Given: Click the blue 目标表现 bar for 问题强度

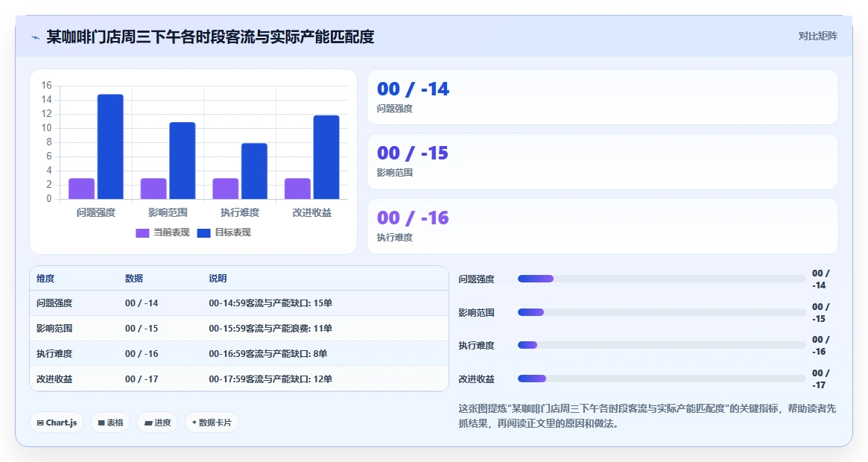Looking at the screenshot, I should tap(110, 147).
